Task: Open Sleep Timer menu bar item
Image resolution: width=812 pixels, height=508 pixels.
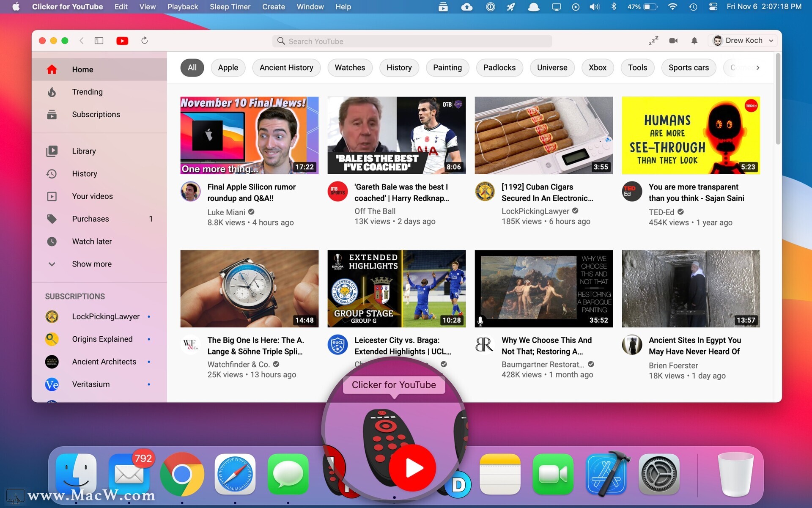Action: [x=231, y=6]
